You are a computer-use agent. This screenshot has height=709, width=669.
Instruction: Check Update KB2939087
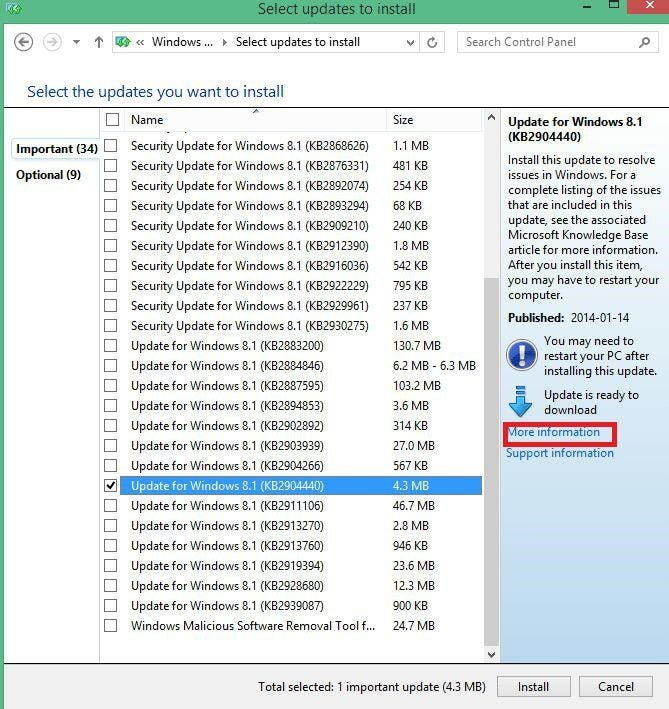click(x=111, y=605)
